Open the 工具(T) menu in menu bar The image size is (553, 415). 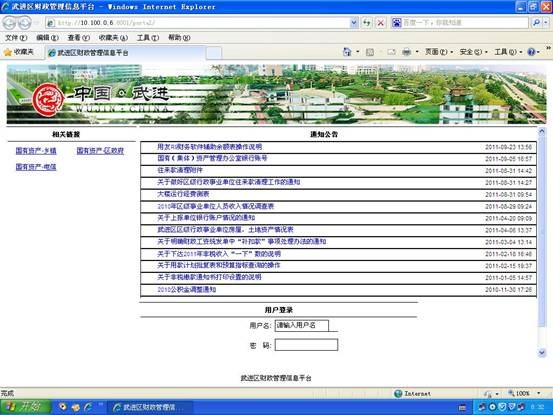[148, 37]
